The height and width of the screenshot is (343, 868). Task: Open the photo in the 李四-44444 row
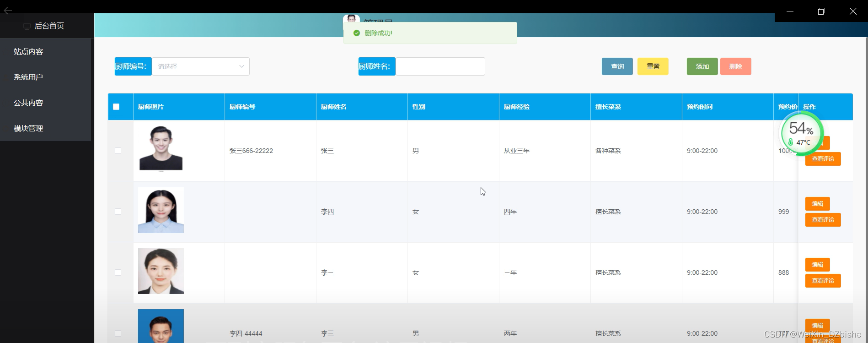pos(161,326)
